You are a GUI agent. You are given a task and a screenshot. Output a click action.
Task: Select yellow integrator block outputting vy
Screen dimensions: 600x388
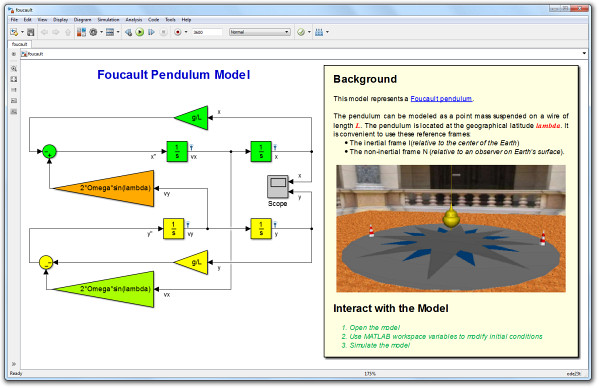[x=174, y=229]
